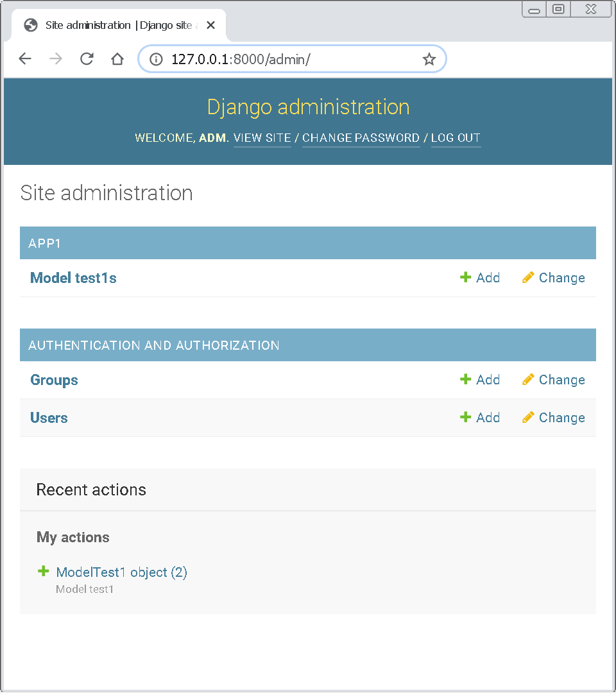Click Change text link for Groups
The height and width of the screenshot is (693, 616).
(561, 380)
